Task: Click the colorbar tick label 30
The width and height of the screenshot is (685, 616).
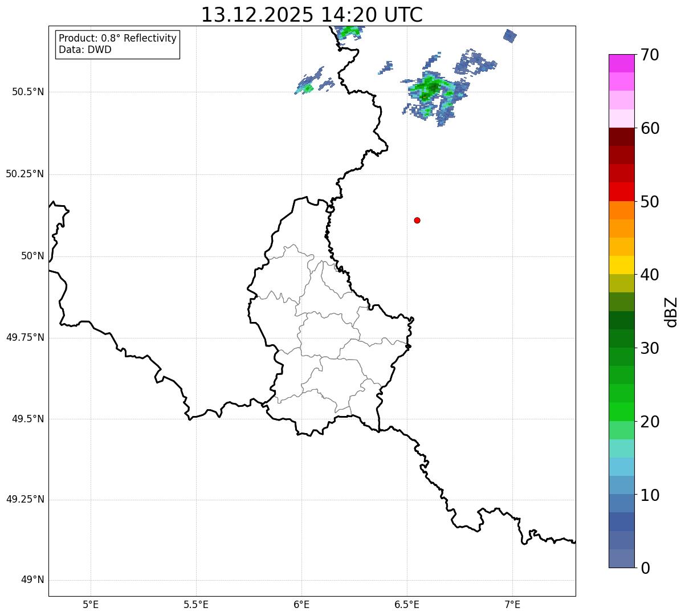Action: click(650, 348)
